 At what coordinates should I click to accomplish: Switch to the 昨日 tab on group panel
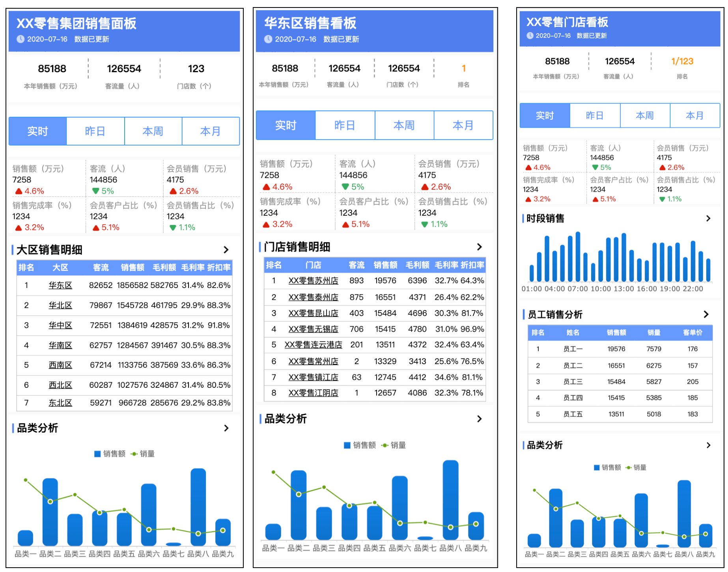click(95, 131)
